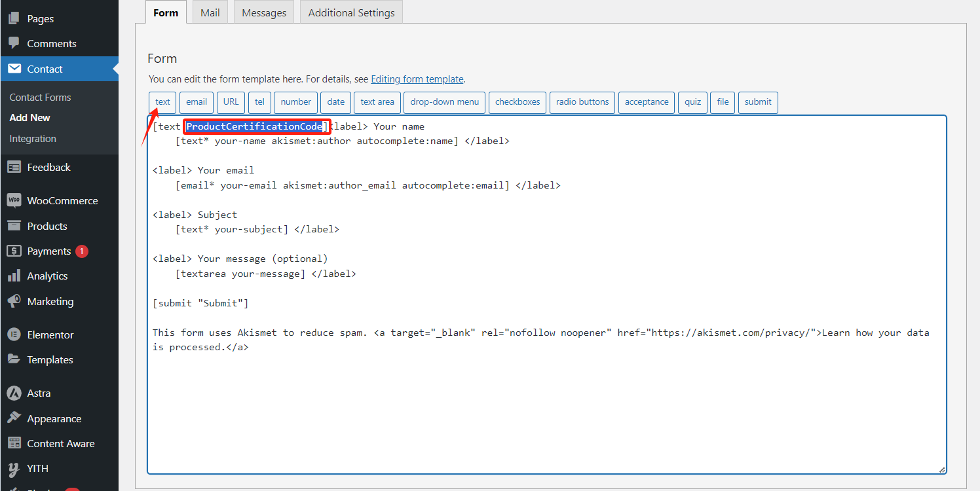
Task: Click the Astra logo icon
Action: pos(14,393)
